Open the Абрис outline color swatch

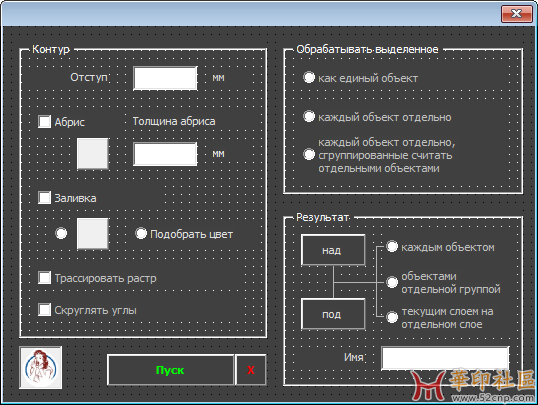(x=93, y=154)
